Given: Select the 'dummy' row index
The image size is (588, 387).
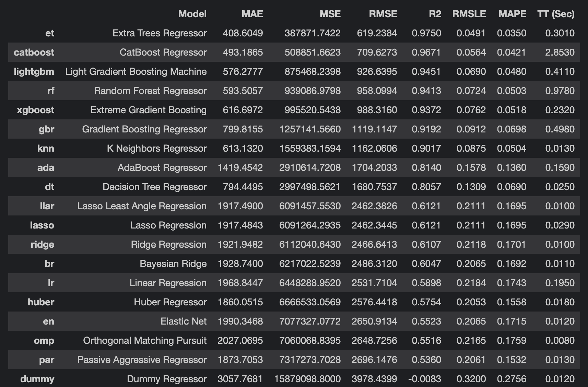Looking at the screenshot, I should 37,379.
